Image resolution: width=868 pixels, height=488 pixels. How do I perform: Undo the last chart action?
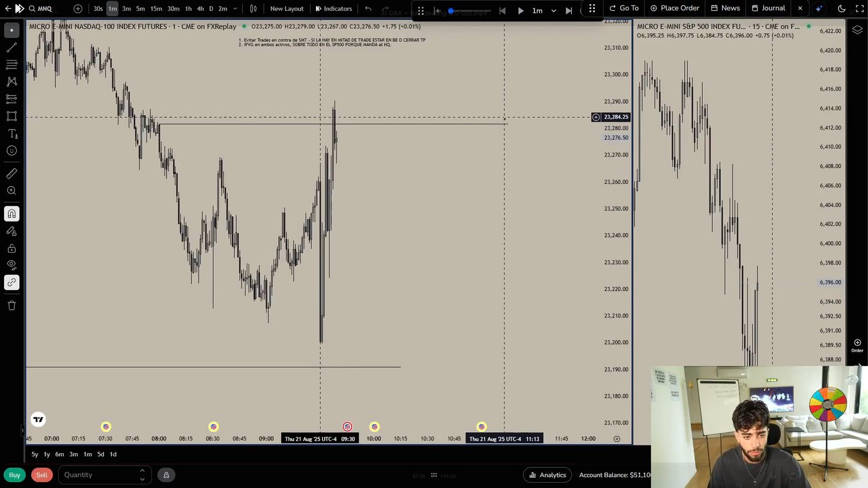coord(368,9)
